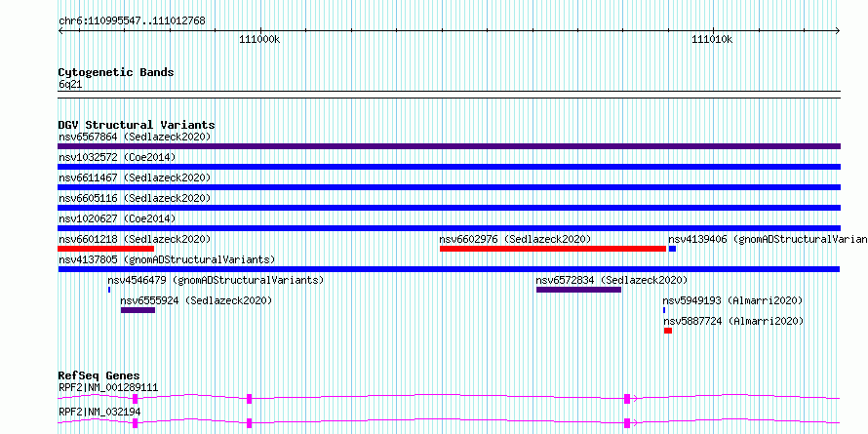Select the small blue nsv4139406 bar
This screenshot has height=434, width=868.
(x=672, y=249)
